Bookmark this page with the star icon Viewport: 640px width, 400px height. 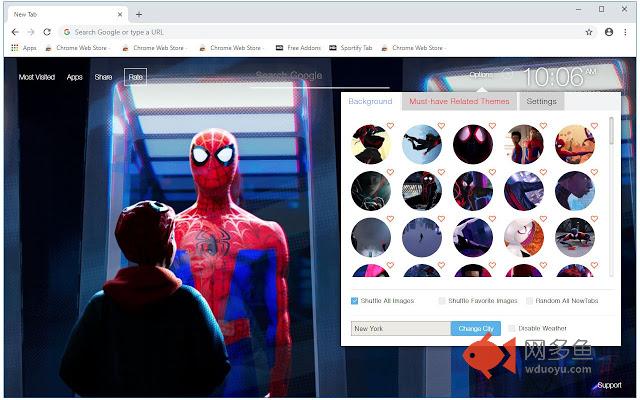[589, 32]
